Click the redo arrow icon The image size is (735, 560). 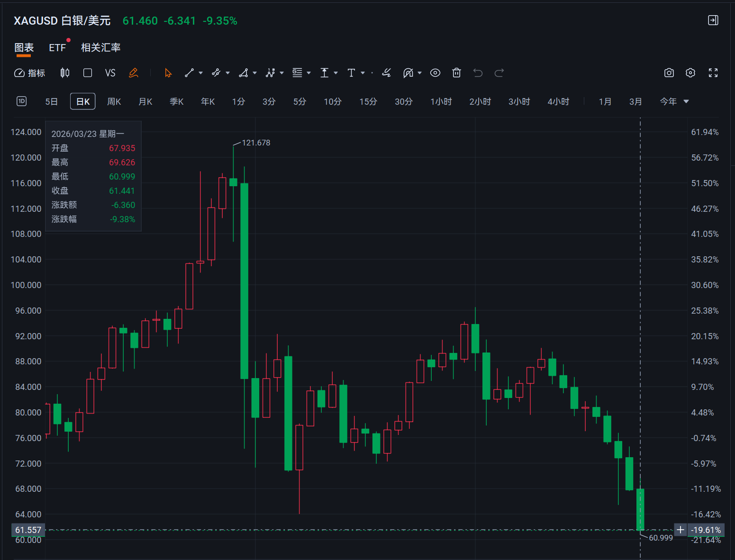499,73
